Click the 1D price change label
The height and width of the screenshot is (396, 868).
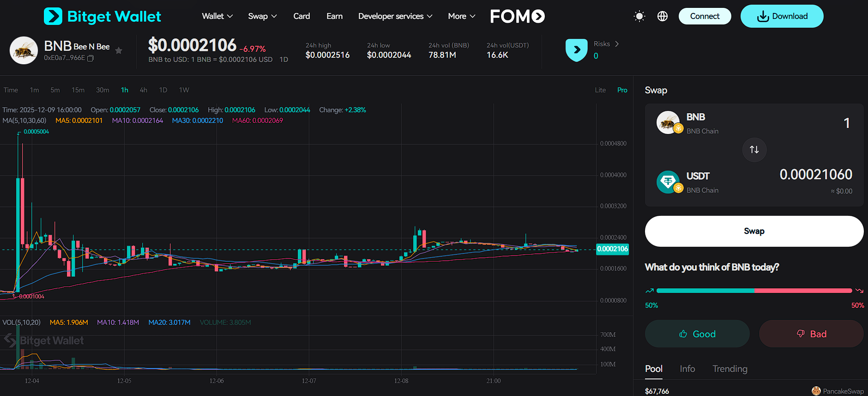283,60
